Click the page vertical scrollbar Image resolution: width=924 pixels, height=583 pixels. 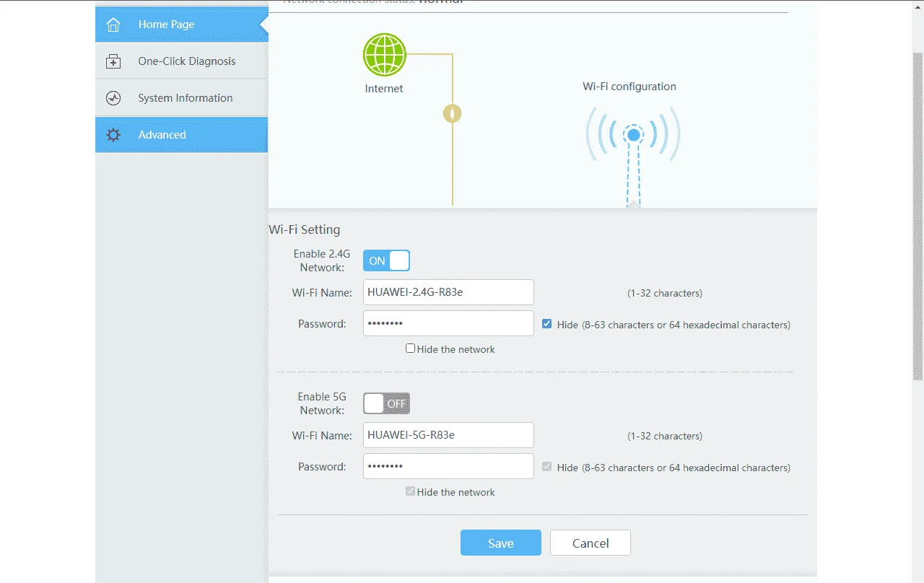(x=918, y=216)
